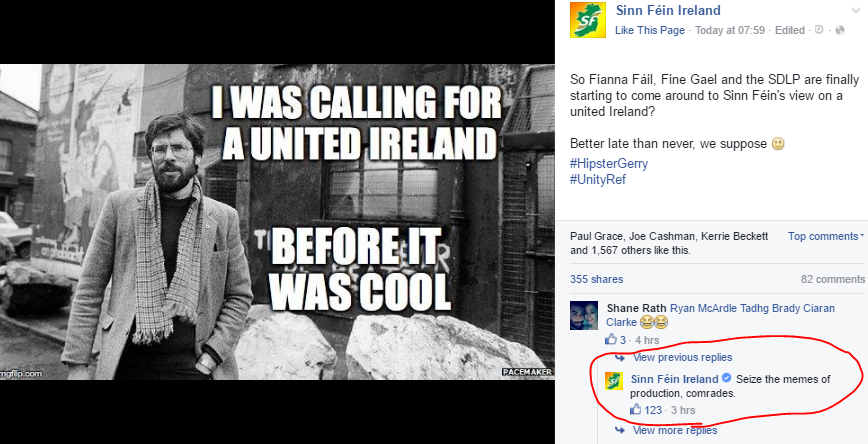Click Shane Rath's profile picture
This screenshot has height=444, width=868.
584,316
